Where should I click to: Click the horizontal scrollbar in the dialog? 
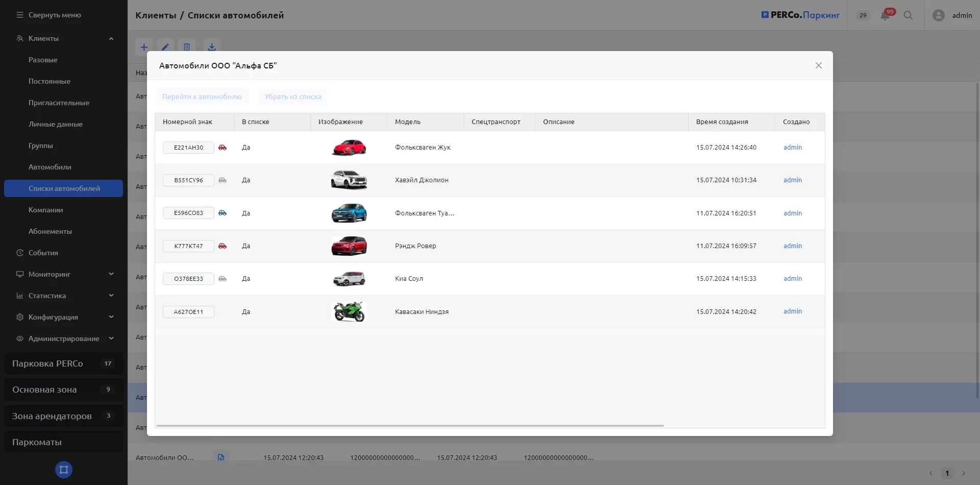point(409,425)
